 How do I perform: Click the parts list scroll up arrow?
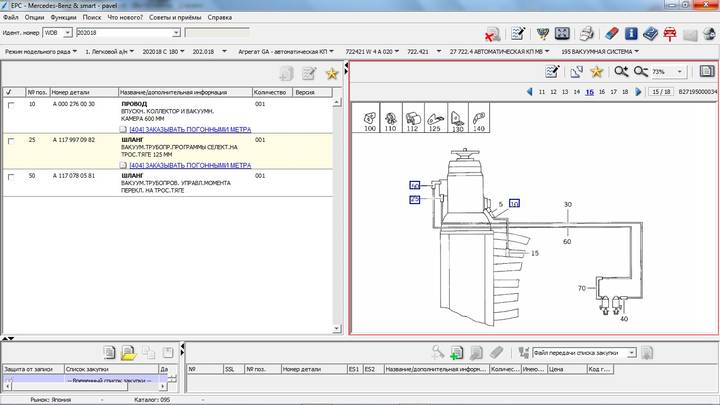(x=337, y=102)
